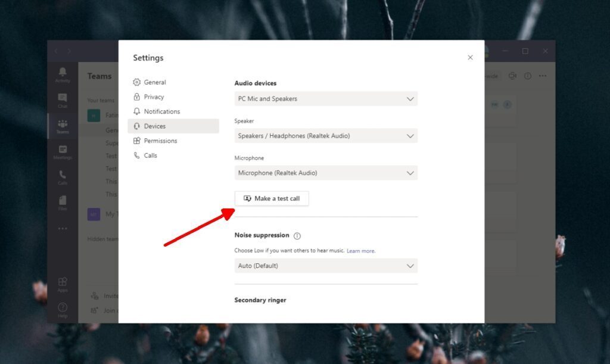Click the Teams icon in sidebar
The width and height of the screenshot is (610, 364).
click(63, 125)
